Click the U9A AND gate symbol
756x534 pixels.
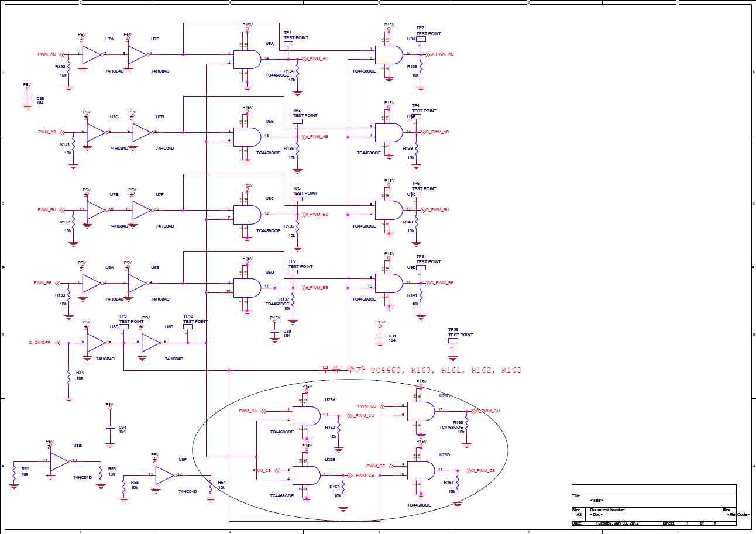coord(389,54)
